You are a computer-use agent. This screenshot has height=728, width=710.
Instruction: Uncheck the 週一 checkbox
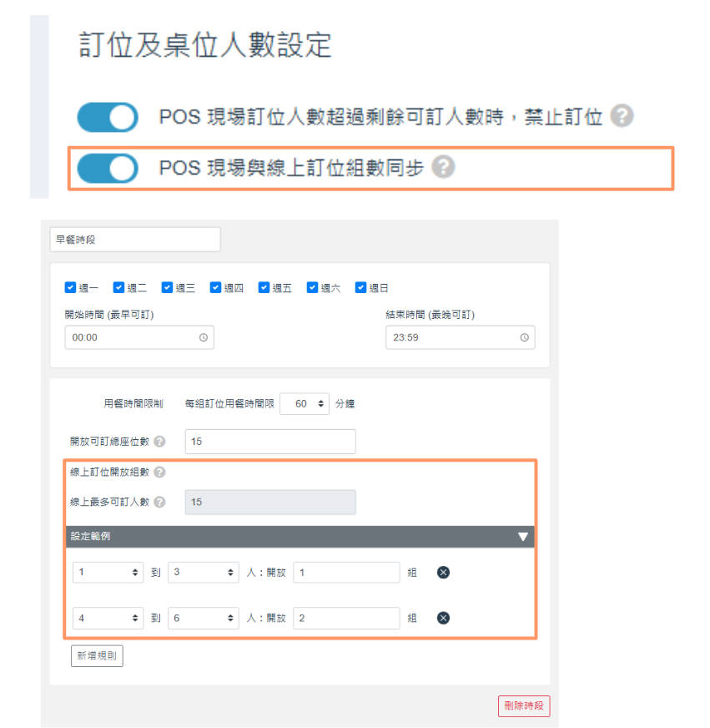tap(70, 288)
